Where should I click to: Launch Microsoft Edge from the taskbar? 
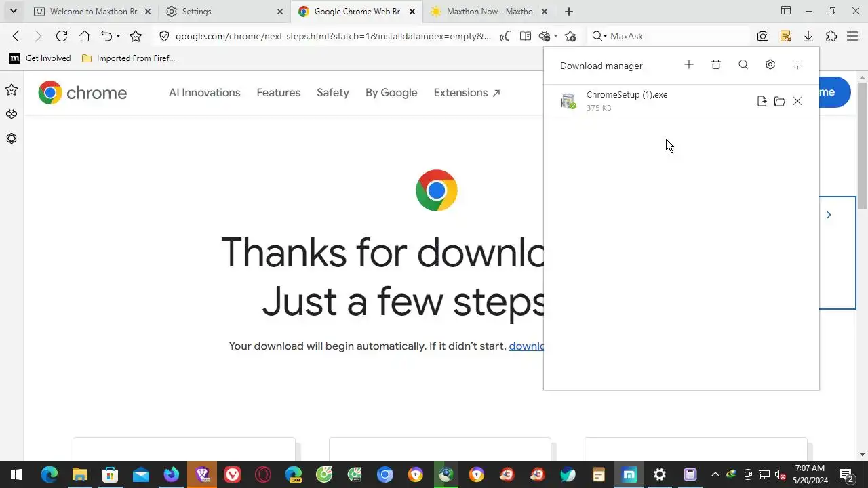[49, 474]
